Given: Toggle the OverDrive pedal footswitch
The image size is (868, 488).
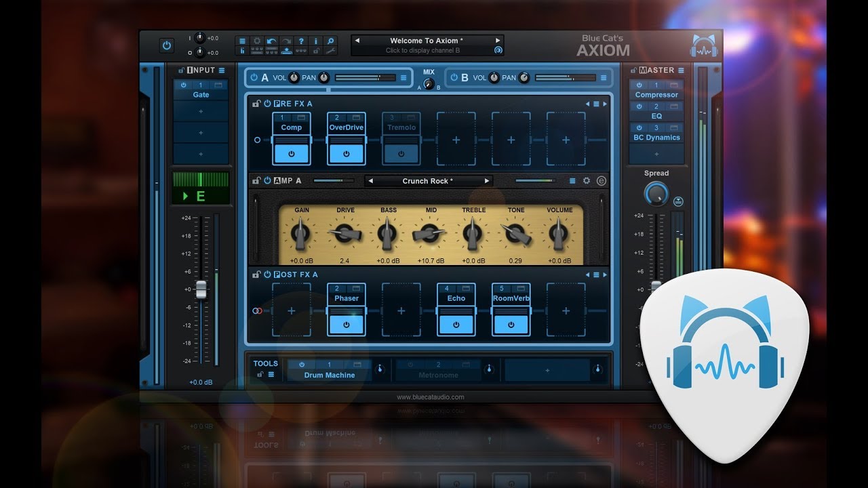Looking at the screenshot, I should (346, 154).
